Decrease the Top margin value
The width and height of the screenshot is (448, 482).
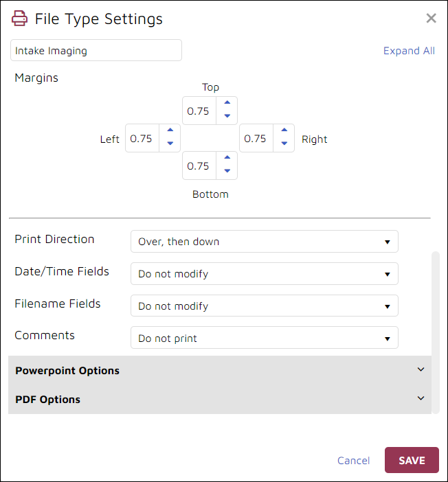pos(227,116)
